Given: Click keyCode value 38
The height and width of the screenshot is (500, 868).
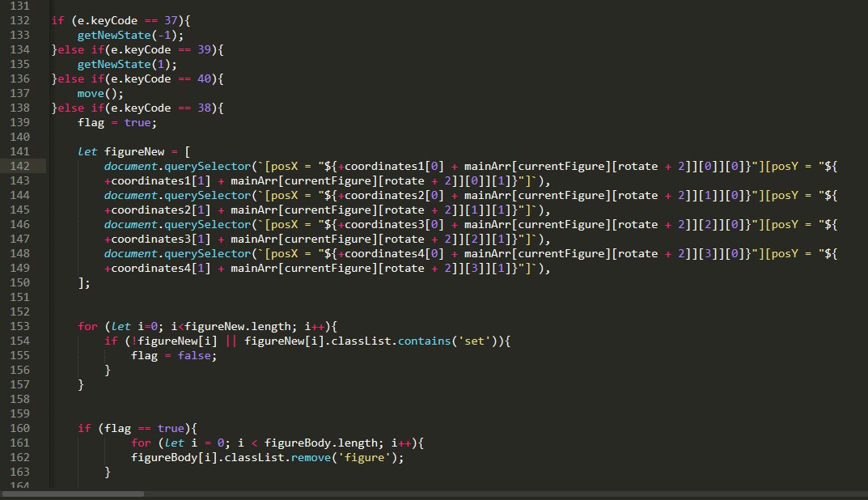Looking at the screenshot, I should 204,108.
